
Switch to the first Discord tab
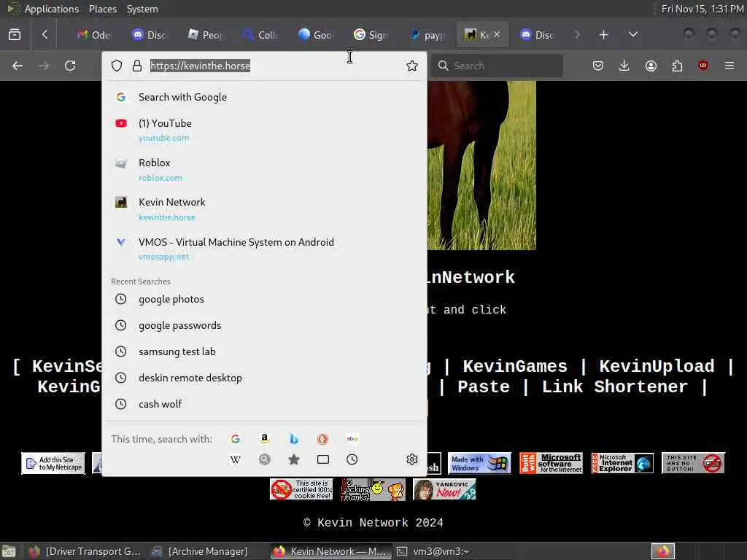(150, 35)
